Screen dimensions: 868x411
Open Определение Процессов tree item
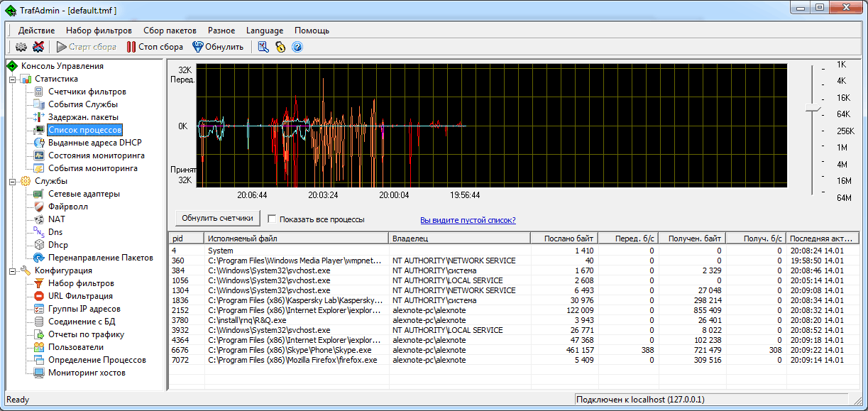97,360
